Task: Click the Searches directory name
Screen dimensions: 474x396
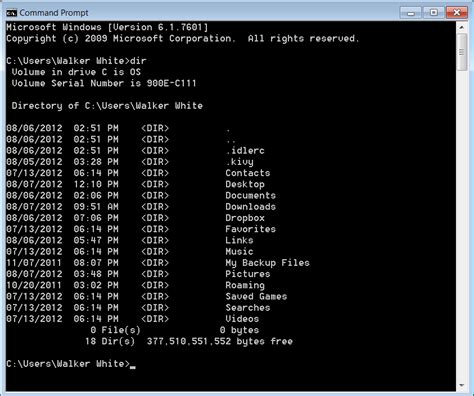Action: (248, 308)
